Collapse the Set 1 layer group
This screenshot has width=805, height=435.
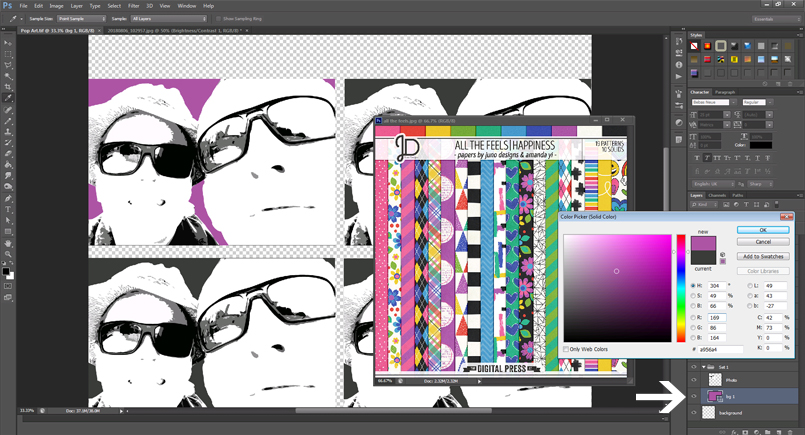tap(703, 367)
